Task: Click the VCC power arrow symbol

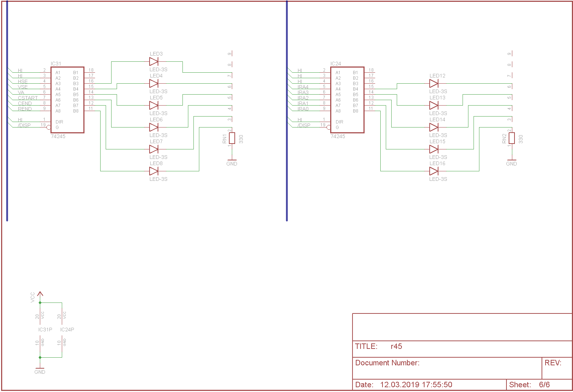Action: pyautogui.click(x=40, y=294)
